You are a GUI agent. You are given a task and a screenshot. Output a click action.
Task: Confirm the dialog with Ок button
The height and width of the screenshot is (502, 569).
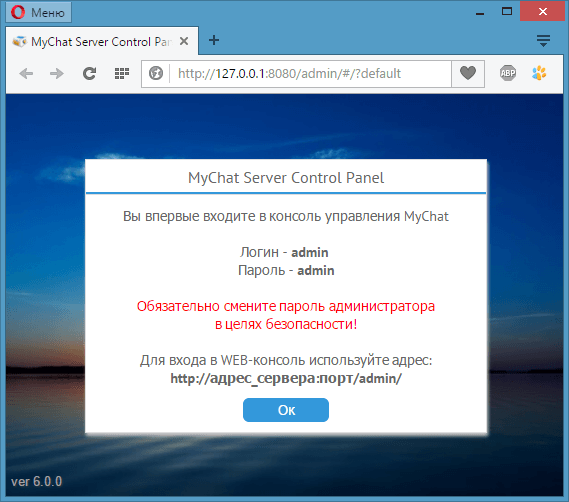pos(286,410)
